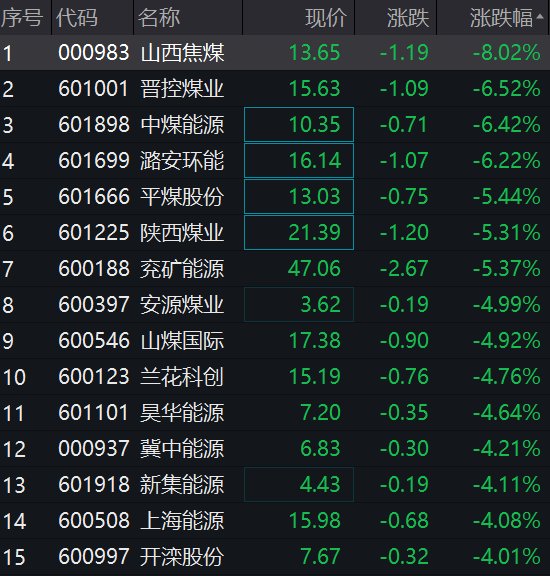Screen dimensions: 550x576
Task: Click change value -0.68
Action: pos(404,521)
